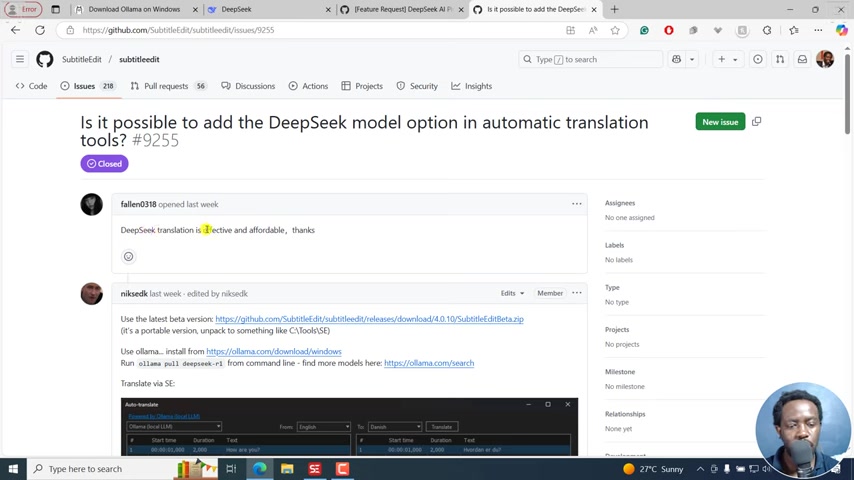Open the GitHub hamburger navigation menu
Image resolution: width=854 pixels, height=480 pixels.
[20, 59]
